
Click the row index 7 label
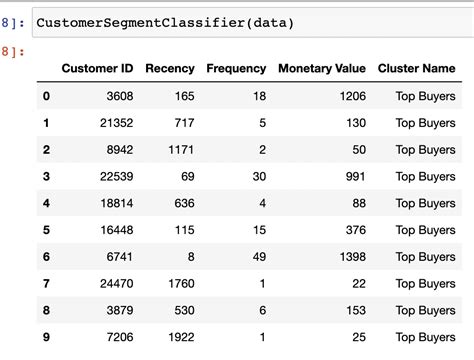[46, 284]
